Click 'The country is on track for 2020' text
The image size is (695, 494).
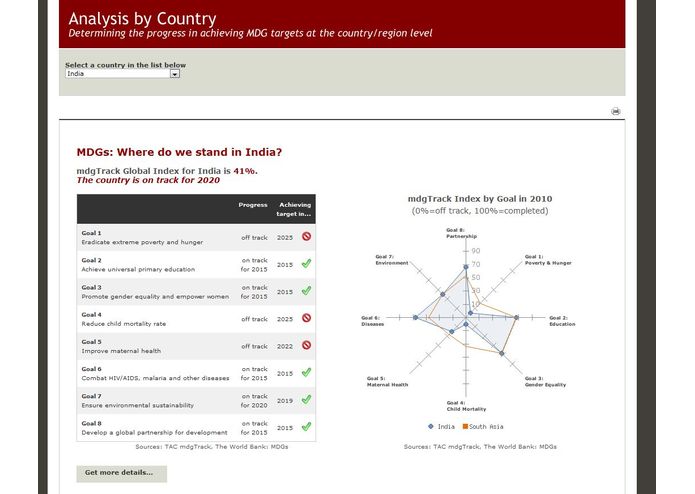[x=148, y=180]
